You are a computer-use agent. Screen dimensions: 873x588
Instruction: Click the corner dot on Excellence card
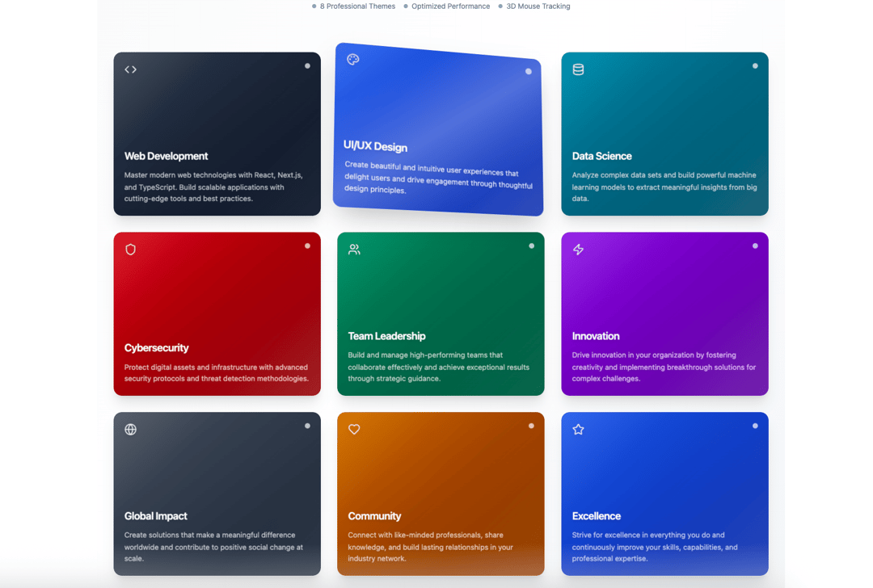755,426
